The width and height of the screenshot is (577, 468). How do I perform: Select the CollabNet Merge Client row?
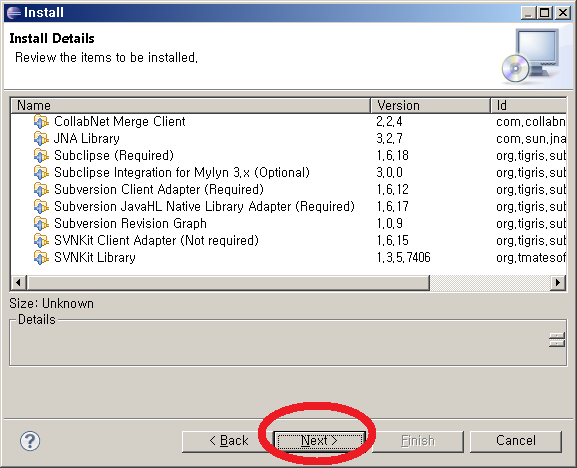click(x=288, y=121)
